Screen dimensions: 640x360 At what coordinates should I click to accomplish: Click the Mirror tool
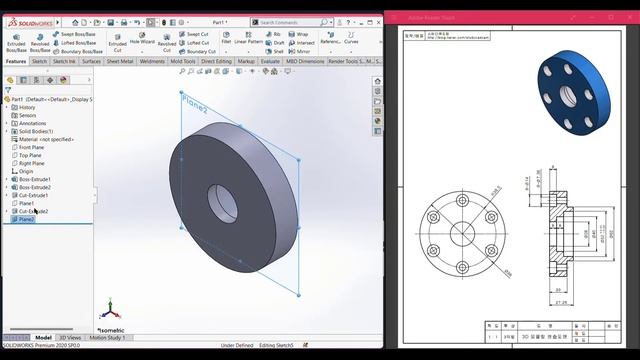tap(299, 52)
